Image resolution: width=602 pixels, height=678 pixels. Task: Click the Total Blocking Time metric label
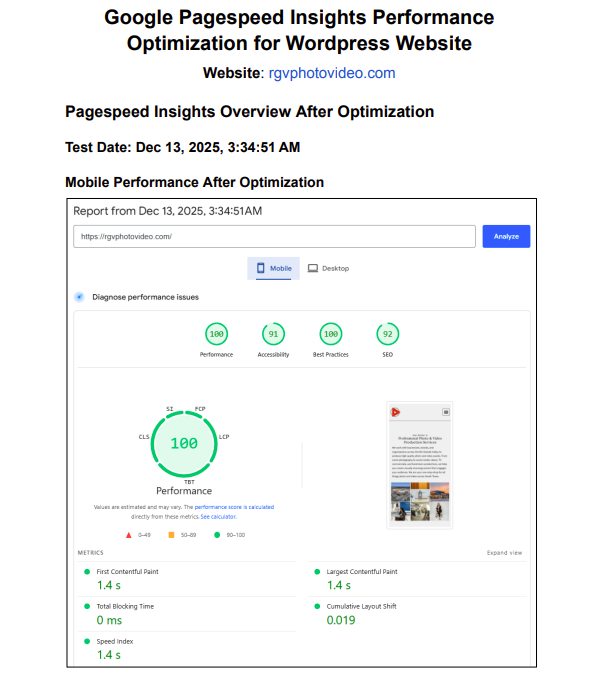click(x=125, y=607)
